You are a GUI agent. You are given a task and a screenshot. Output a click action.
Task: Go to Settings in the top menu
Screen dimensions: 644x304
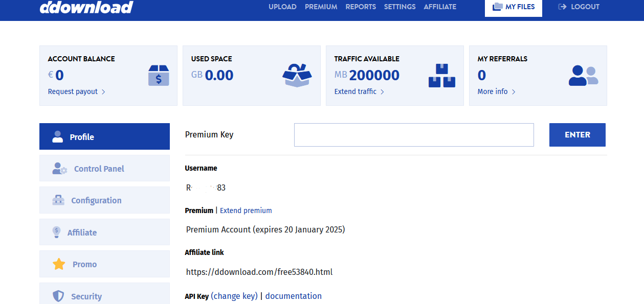[399, 7]
